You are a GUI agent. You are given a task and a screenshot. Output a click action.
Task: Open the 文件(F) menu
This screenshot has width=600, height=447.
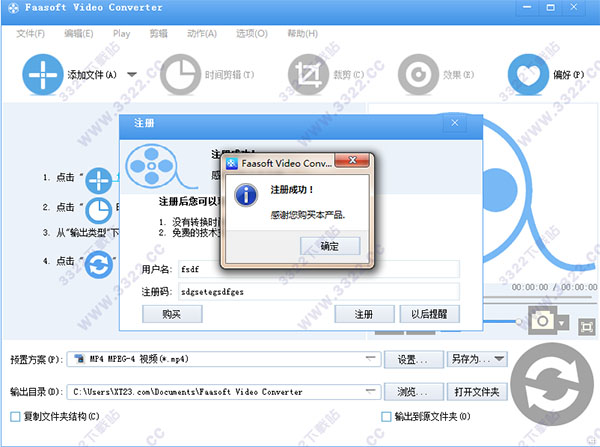pos(30,34)
